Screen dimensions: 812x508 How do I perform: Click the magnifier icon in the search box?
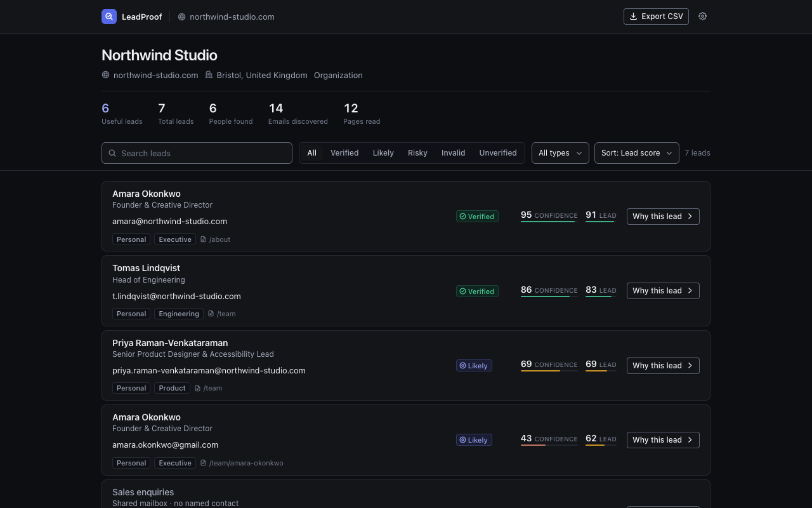(x=112, y=153)
